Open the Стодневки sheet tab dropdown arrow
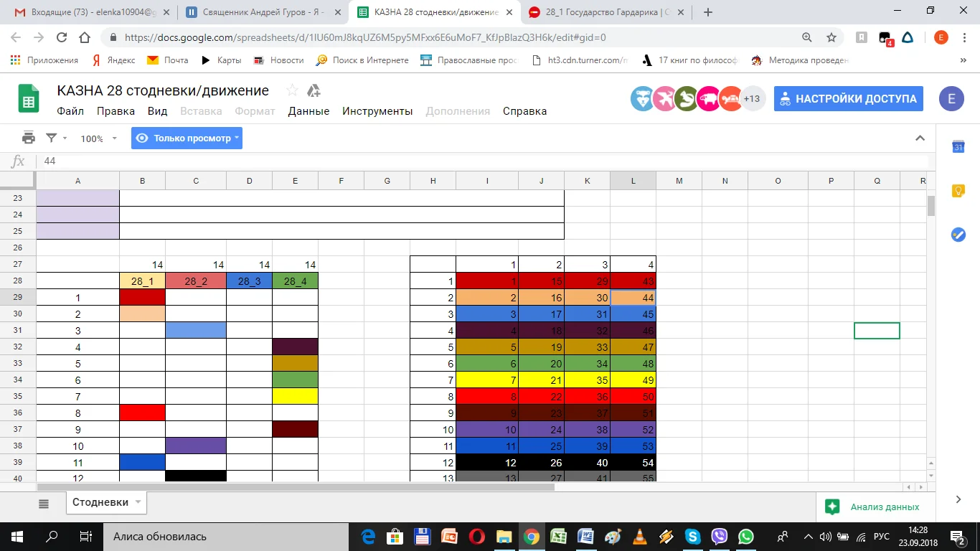 [138, 502]
